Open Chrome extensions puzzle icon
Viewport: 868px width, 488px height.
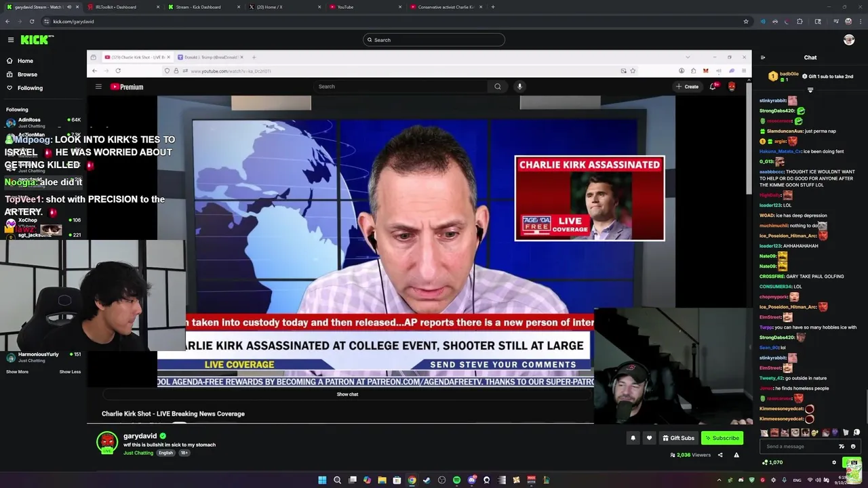[800, 21]
